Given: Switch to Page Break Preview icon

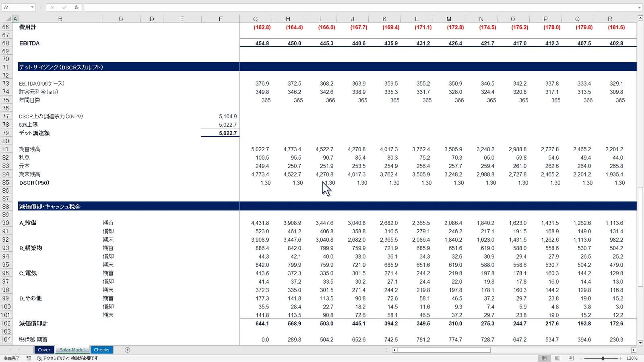Looking at the screenshot, I should 571,358.
